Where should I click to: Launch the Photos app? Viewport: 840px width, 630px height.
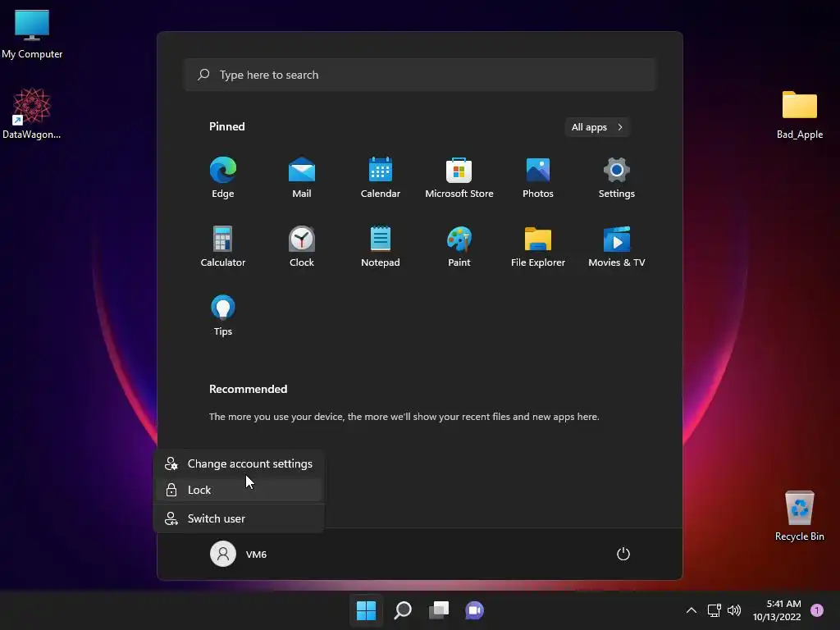[538, 177]
